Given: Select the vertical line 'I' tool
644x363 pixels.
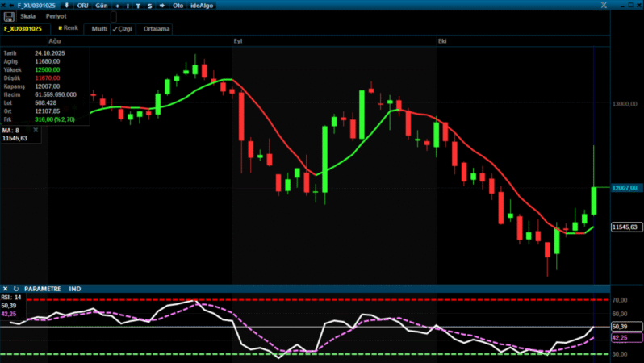Looking at the screenshot, I should click(x=128, y=5).
